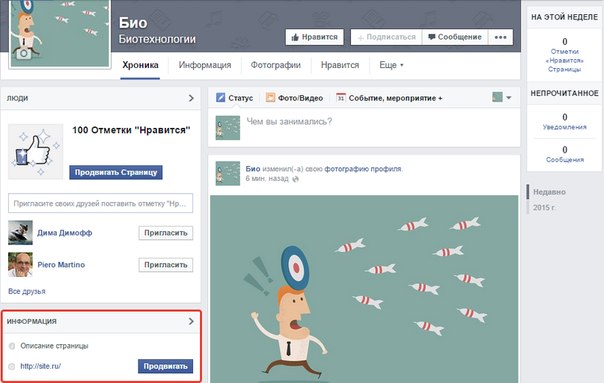This screenshot has width=604, height=383.
Task: Select the Событие, мероприятие calendar option
Action: (x=389, y=98)
